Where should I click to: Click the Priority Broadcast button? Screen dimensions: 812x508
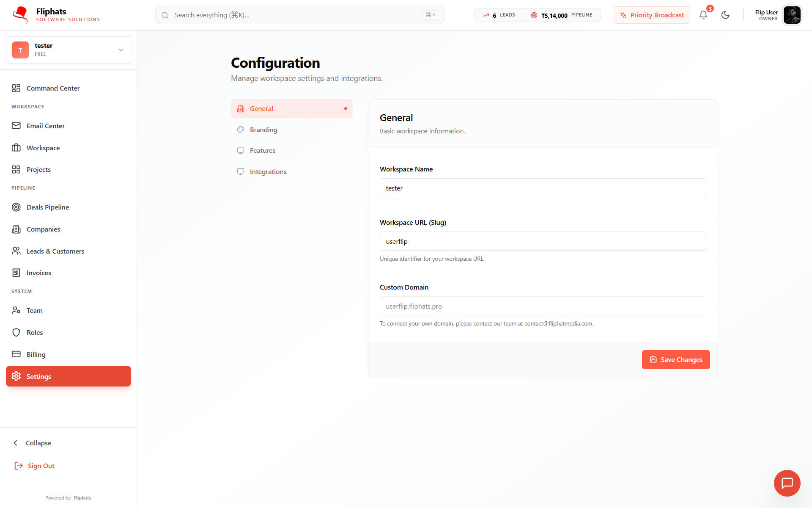point(652,15)
